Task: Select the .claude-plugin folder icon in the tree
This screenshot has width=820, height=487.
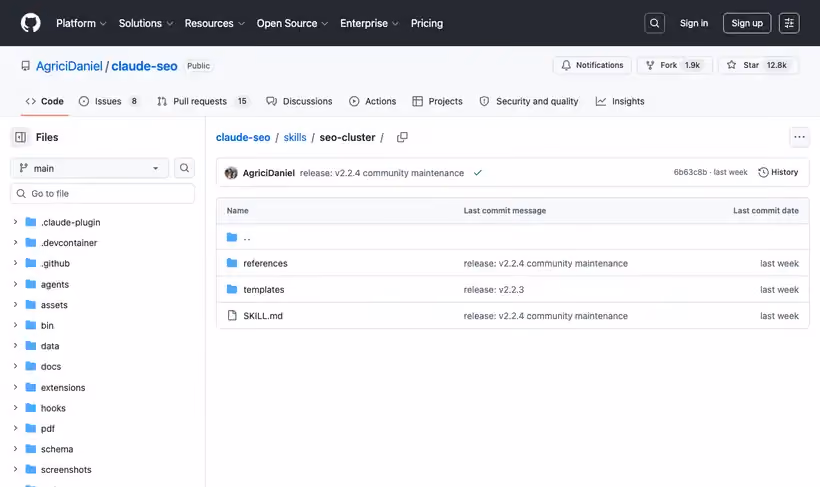Action: click(31, 222)
